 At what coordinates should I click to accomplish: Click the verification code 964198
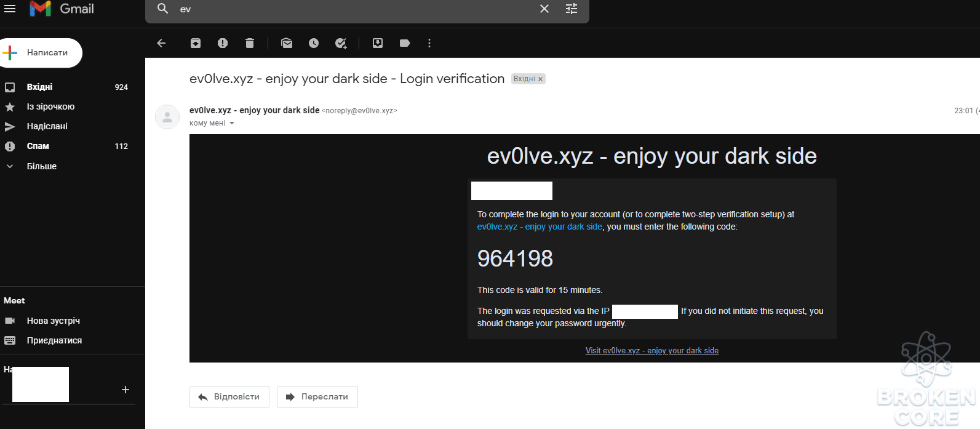[516, 259]
